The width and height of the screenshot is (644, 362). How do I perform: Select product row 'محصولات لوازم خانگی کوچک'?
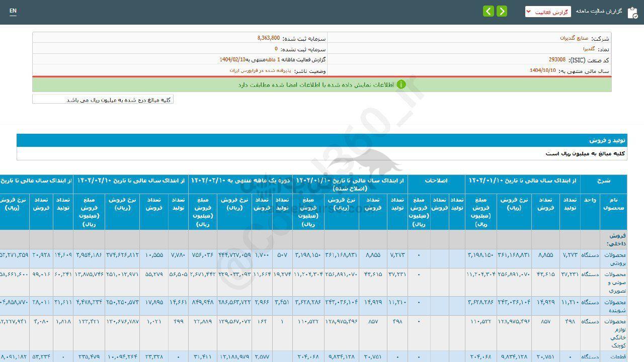[x=613, y=333]
